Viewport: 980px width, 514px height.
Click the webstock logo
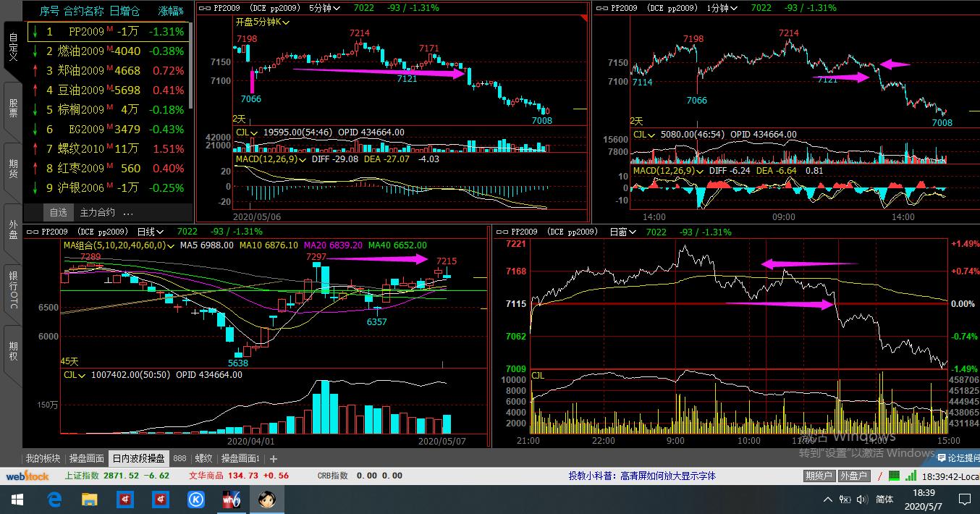tap(28, 476)
